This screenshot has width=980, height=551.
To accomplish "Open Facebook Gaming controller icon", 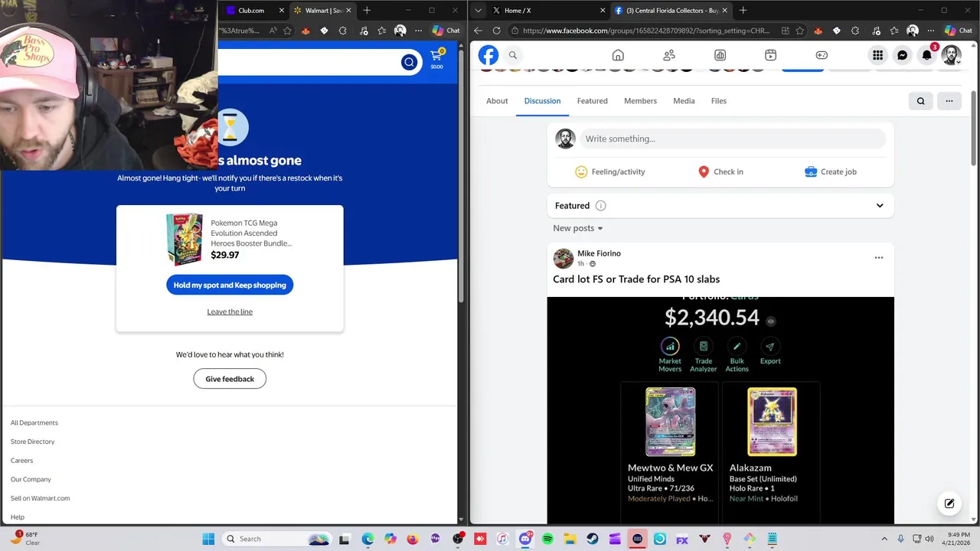I will [x=822, y=55].
